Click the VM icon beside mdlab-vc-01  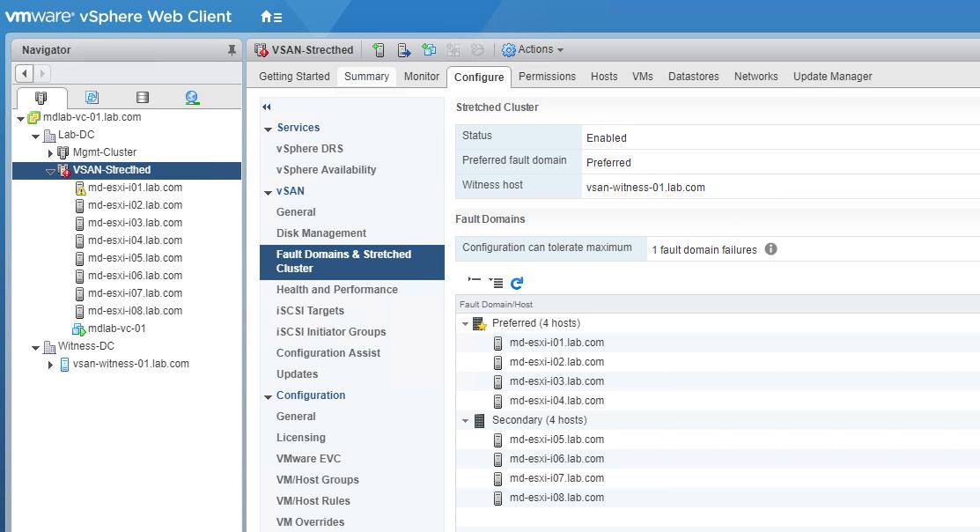78,329
